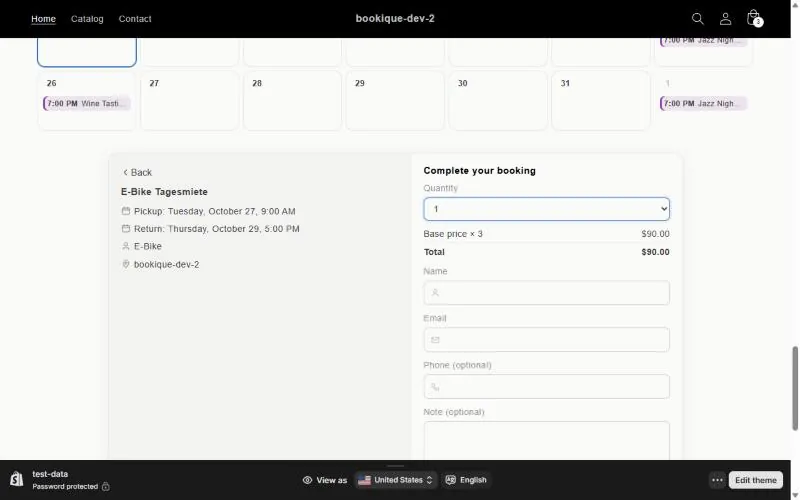Select calendar day 29
Image resolution: width=800 pixels, height=500 pixels.
tap(395, 101)
